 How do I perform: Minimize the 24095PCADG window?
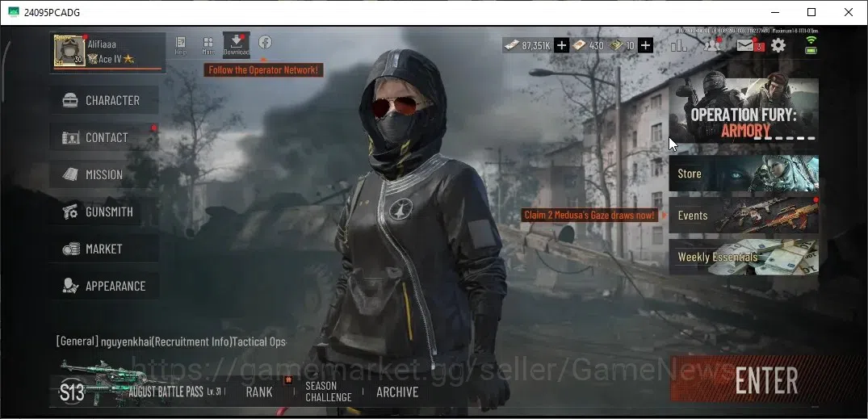(x=774, y=12)
